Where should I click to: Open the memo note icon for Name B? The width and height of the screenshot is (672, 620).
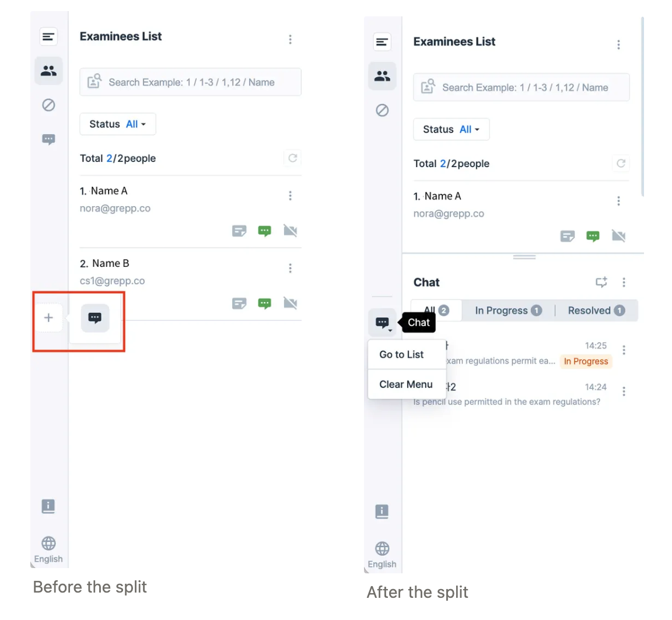pos(239,304)
